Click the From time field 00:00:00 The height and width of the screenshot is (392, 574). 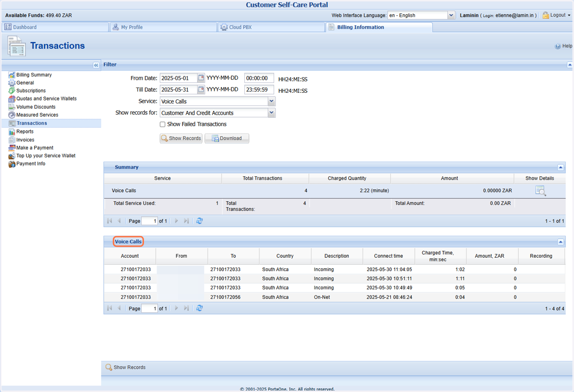click(x=259, y=78)
